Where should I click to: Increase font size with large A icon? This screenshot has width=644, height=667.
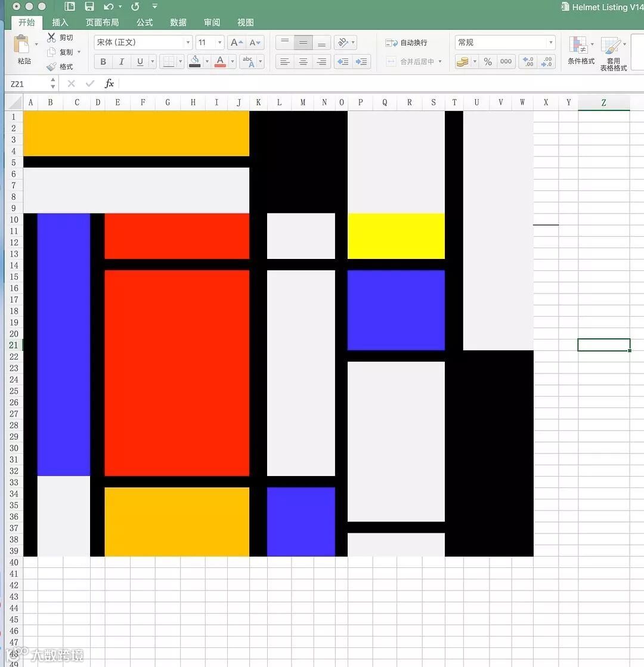(x=236, y=42)
